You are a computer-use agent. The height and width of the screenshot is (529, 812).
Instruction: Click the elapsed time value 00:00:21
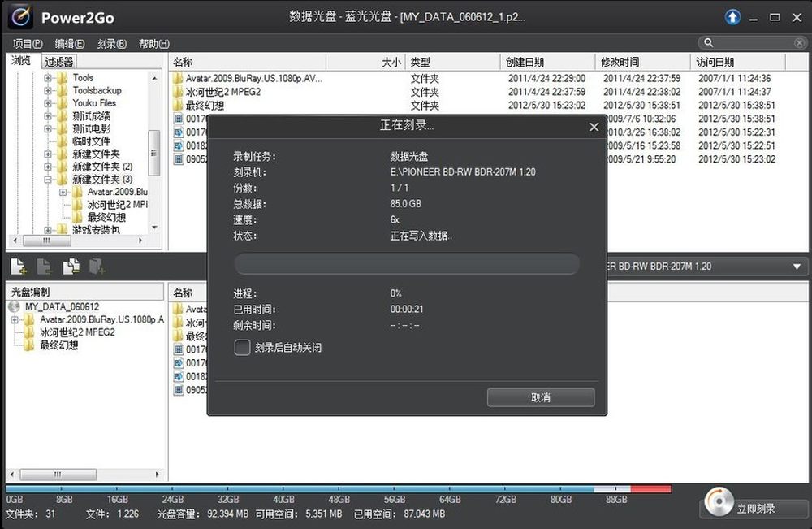(x=407, y=309)
